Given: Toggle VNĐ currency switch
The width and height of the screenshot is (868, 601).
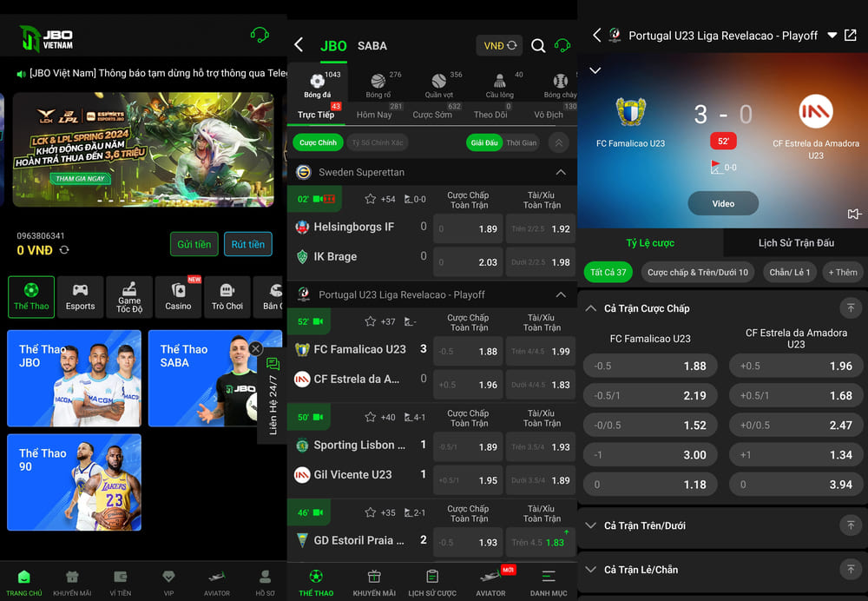Looking at the screenshot, I should 499,45.
